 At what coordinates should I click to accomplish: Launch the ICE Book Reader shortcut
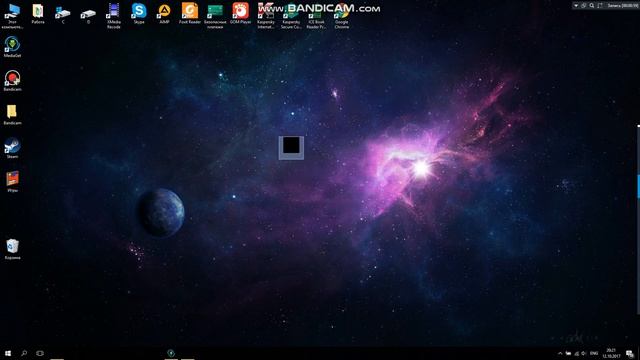[316, 16]
